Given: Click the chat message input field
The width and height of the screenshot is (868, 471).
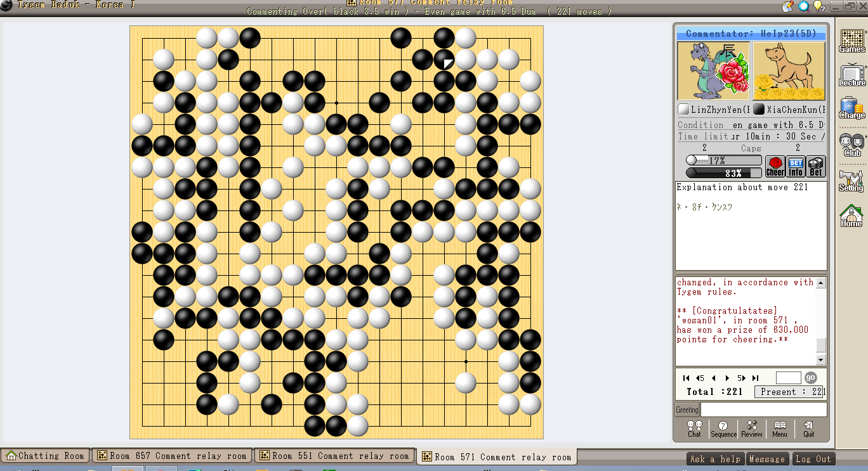Looking at the screenshot, I should (763, 410).
